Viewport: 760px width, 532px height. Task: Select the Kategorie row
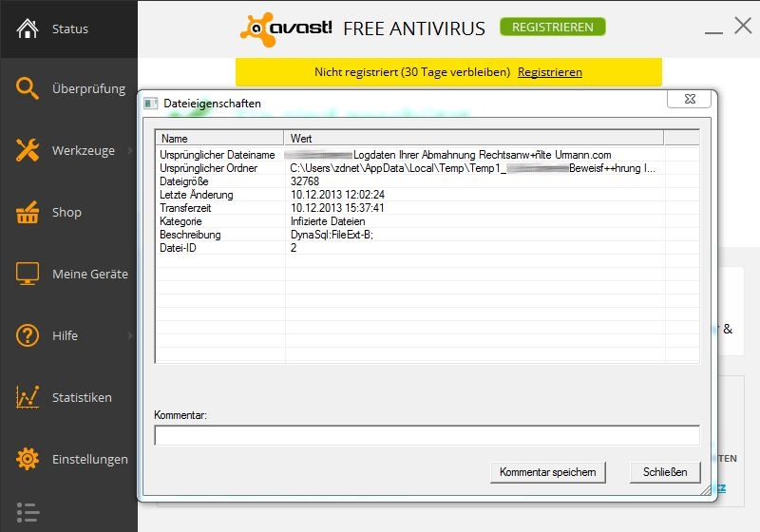click(x=427, y=221)
